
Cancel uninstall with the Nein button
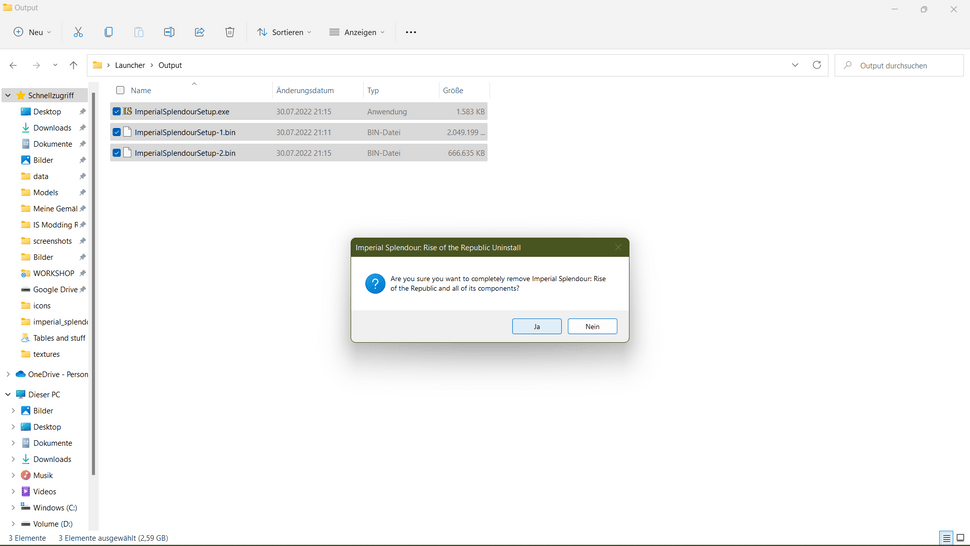point(592,326)
